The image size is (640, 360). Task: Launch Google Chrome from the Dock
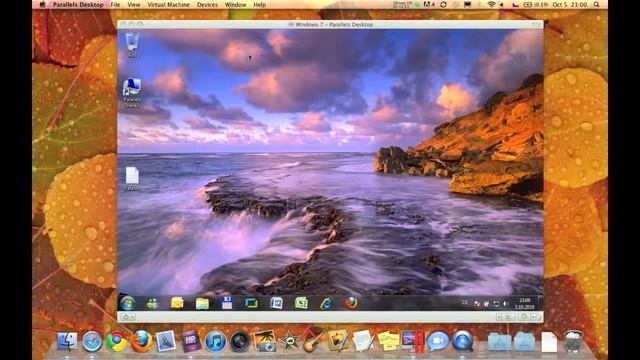click(x=117, y=341)
